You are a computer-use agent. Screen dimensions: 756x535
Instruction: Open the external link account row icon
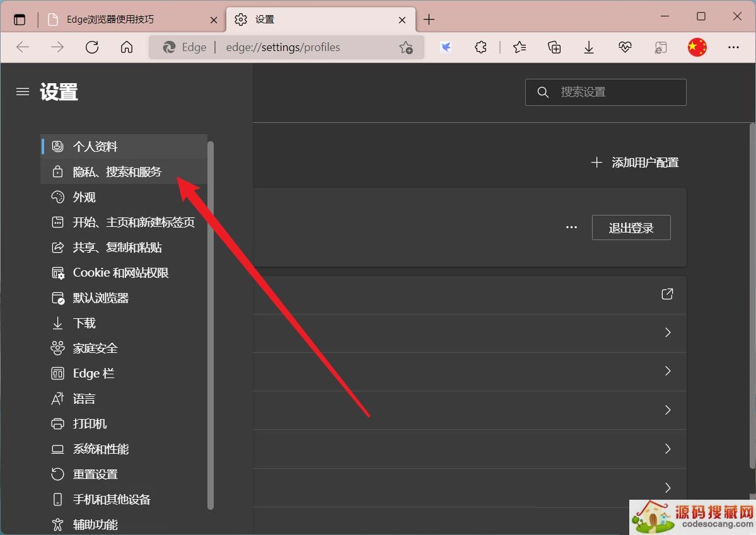(x=667, y=294)
